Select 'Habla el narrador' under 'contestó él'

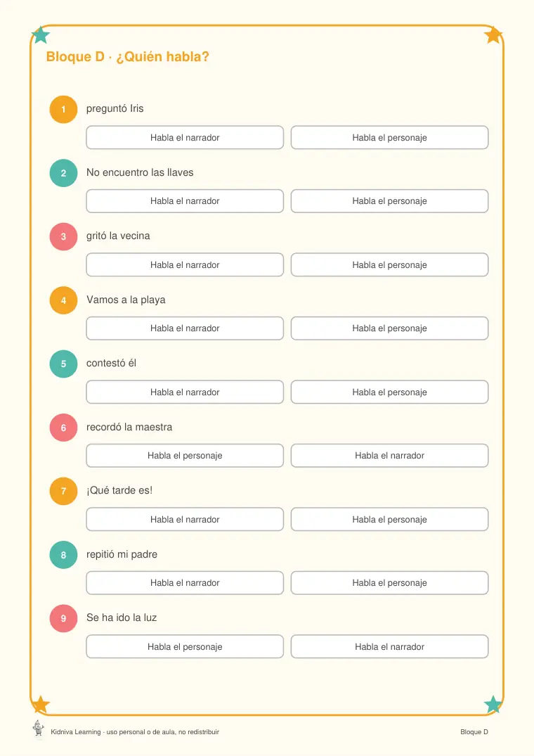[185, 392]
